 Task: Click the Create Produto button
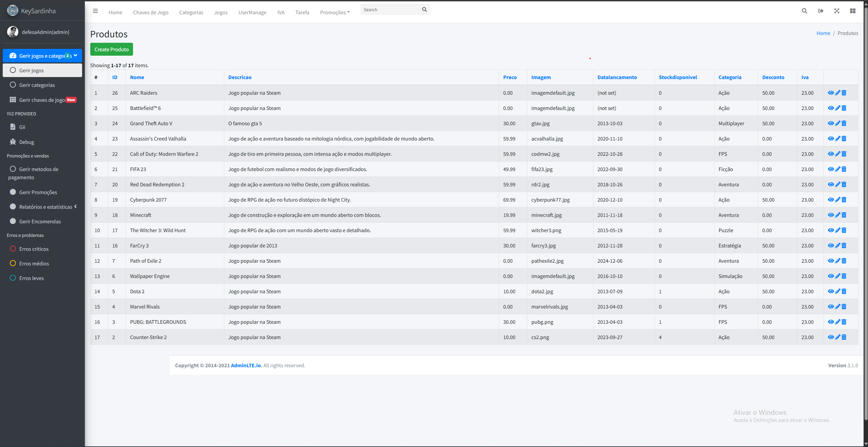pyautogui.click(x=111, y=49)
